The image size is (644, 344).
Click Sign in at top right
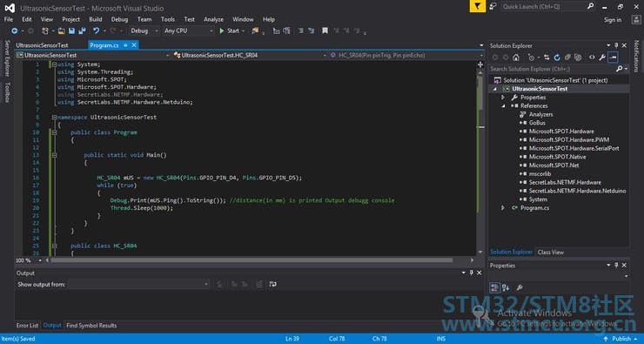[613, 20]
